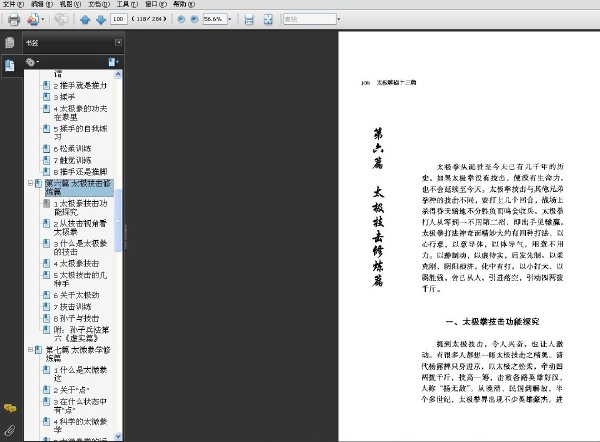The image size is (600, 442).
Task: Click the Print icon in toolbar
Action: pos(14,19)
